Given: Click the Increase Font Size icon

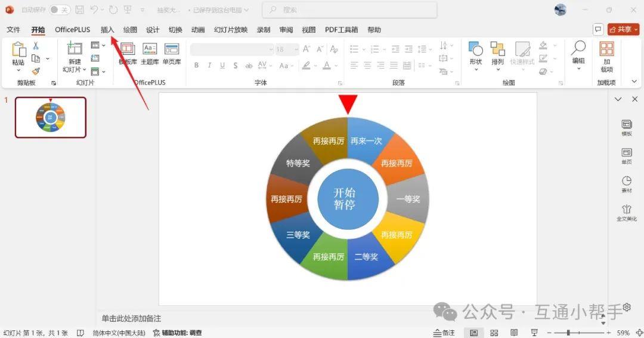Looking at the screenshot, I should point(306,50).
